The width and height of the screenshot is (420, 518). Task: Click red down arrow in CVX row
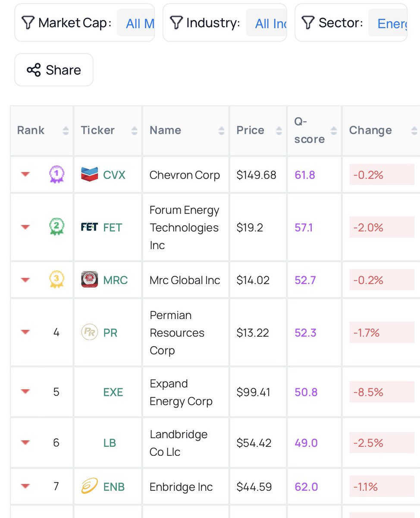(x=25, y=174)
